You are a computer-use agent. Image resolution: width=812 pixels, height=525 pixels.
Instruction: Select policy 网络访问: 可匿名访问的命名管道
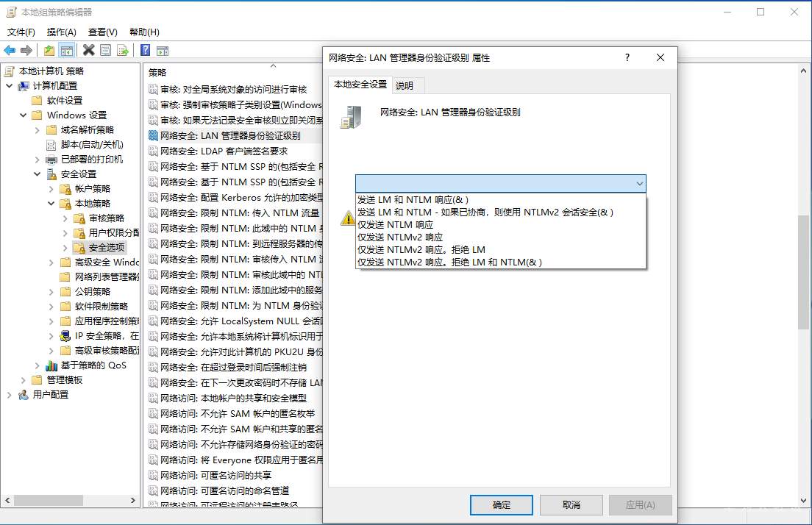click(x=225, y=491)
